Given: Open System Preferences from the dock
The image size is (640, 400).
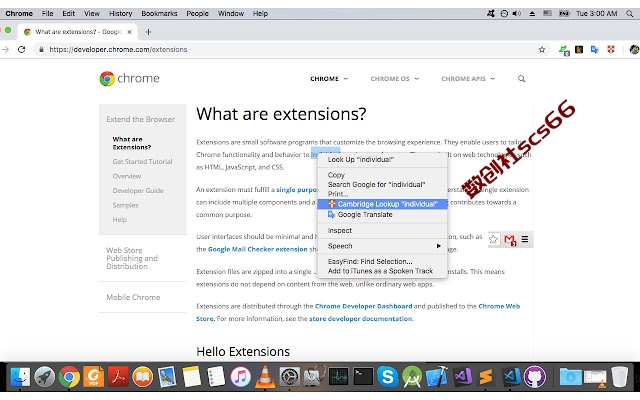Looking at the screenshot, I should pyautogui.click(x=290, y=377).
